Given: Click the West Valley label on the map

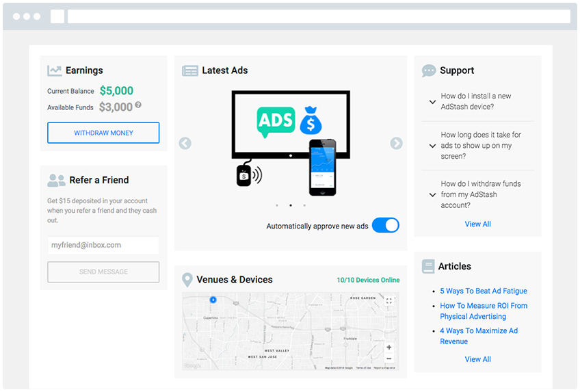Looking at the screenshot, I should pyautogui.click(x=277, y=350).
